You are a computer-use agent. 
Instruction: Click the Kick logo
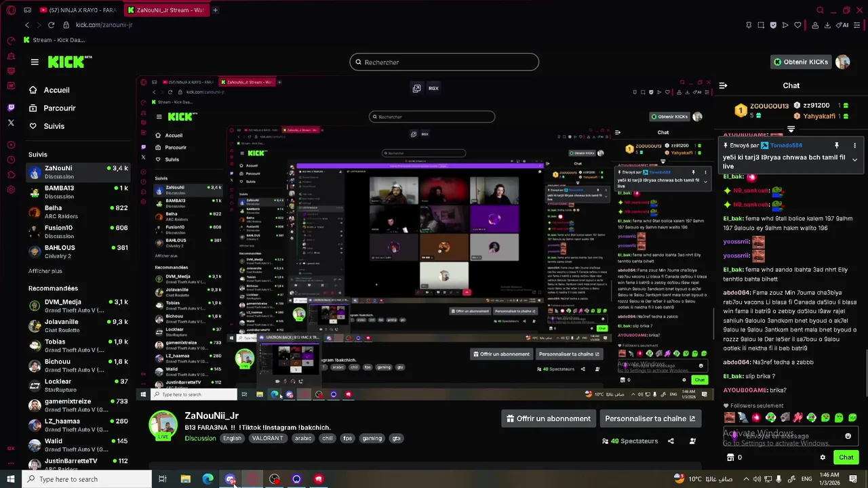coord(70,62)
